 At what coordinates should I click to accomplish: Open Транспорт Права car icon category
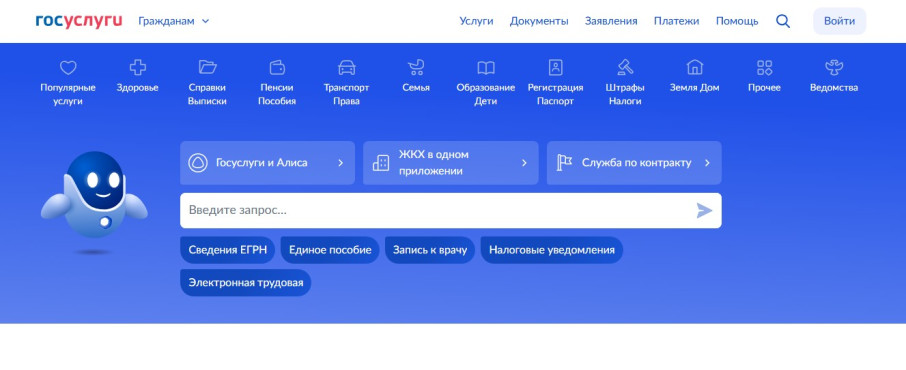pyautogui.click(x=346, y=83)
